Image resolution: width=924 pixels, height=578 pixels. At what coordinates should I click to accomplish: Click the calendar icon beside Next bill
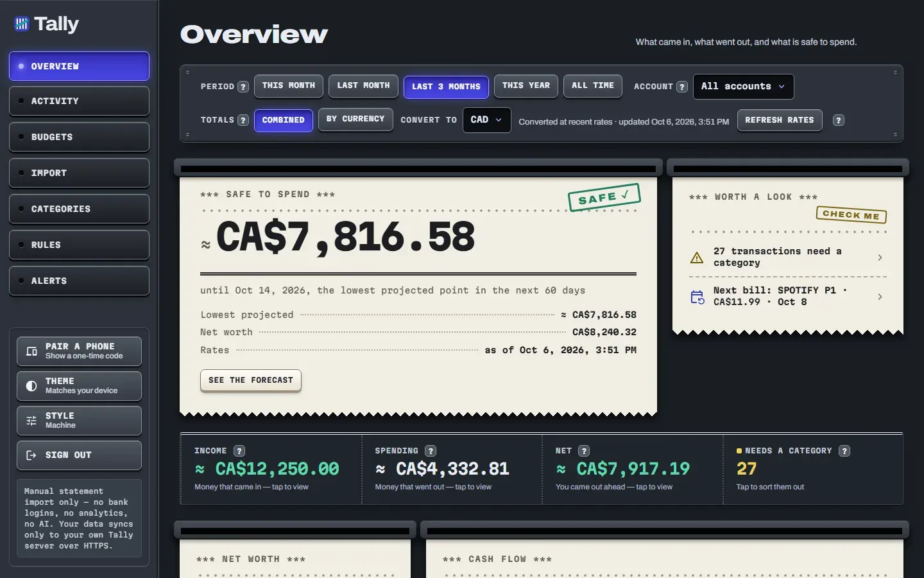coord(697,297)
